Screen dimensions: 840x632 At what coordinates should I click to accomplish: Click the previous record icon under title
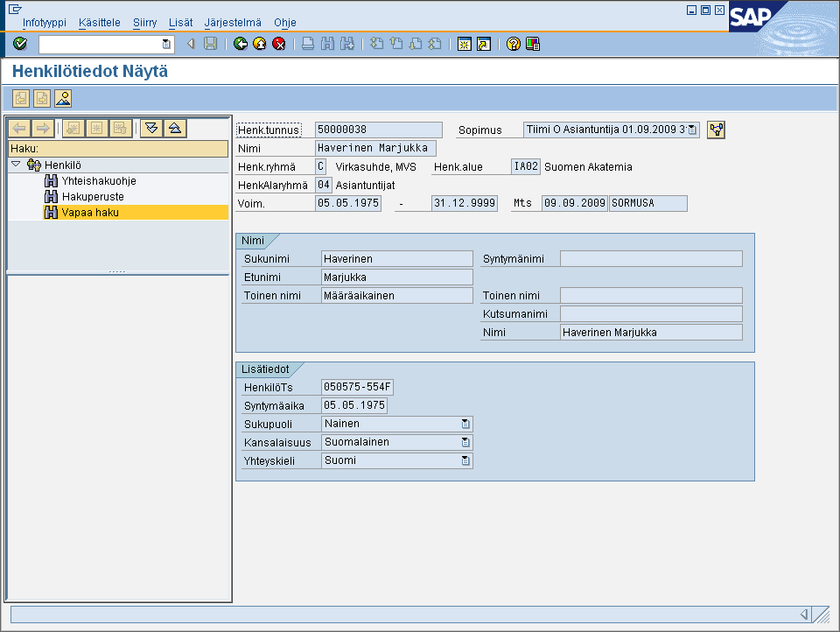tap(21, 99)
